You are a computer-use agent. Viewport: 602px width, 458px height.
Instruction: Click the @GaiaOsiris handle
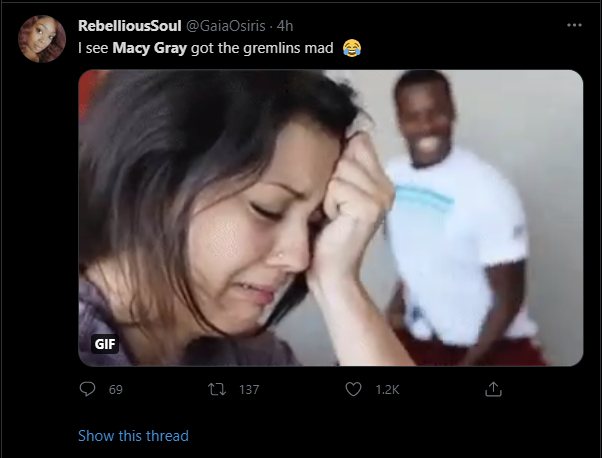coord(226,26)
